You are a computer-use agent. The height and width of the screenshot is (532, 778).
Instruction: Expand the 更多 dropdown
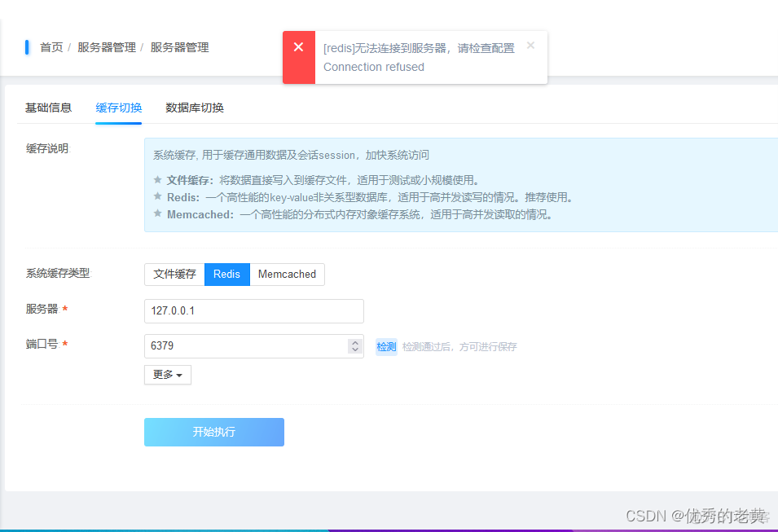pos(167,375)
